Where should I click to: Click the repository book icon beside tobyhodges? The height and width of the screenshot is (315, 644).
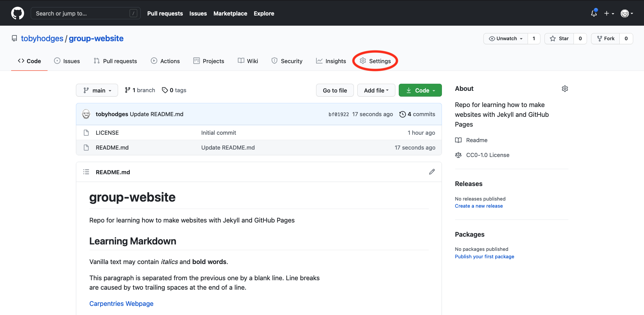point(14,38)
